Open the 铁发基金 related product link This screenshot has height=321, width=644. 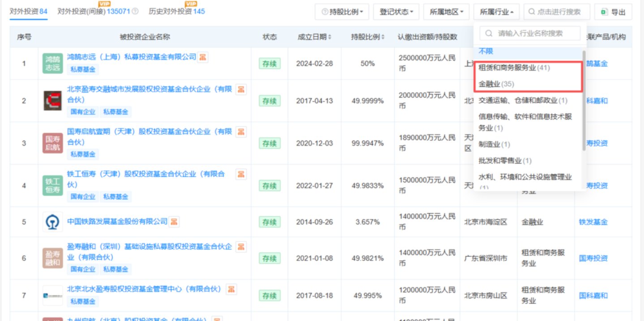(x=593, y=222)
